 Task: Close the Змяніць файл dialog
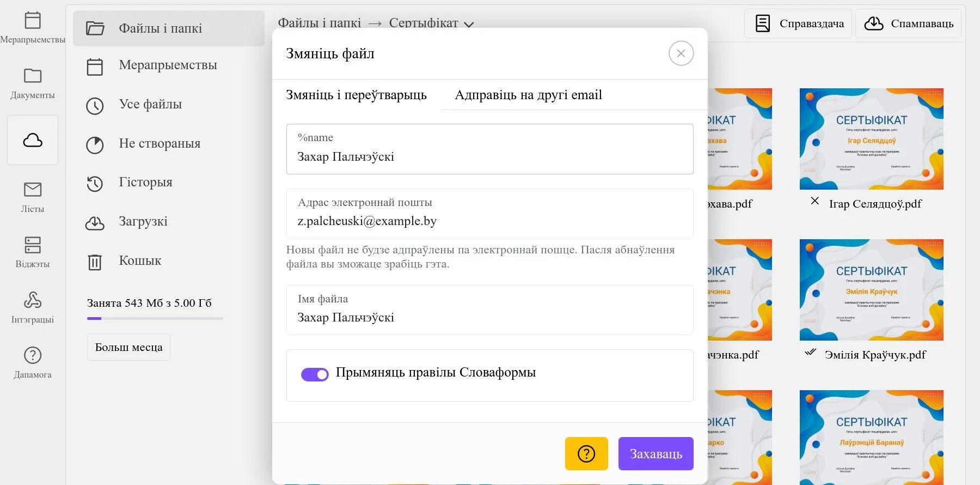[681, 53]
